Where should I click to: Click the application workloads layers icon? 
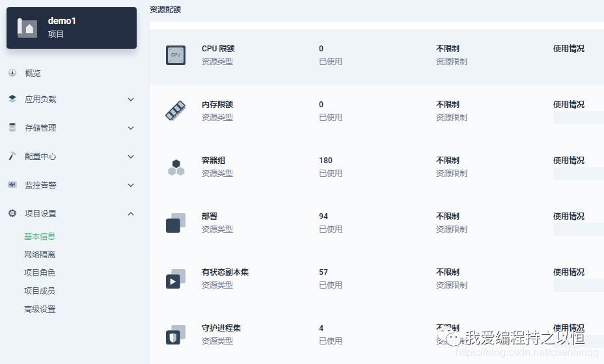coord(12,99)
